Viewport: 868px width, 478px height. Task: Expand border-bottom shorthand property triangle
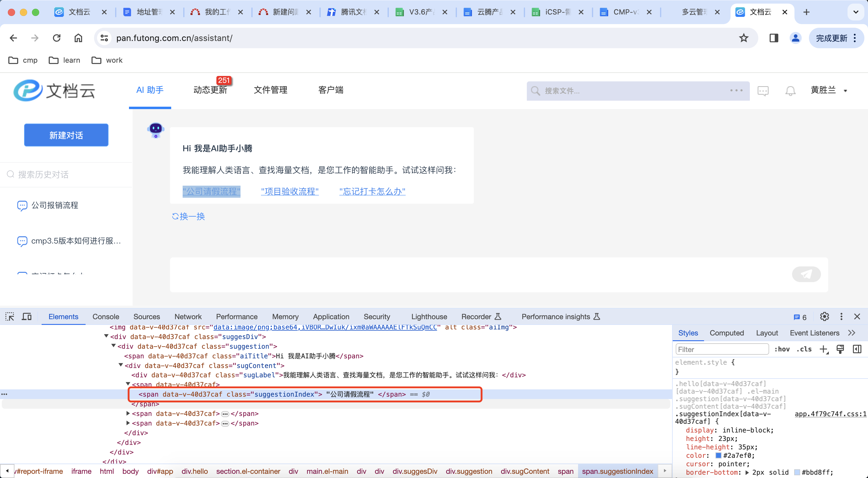pos(747,473)
